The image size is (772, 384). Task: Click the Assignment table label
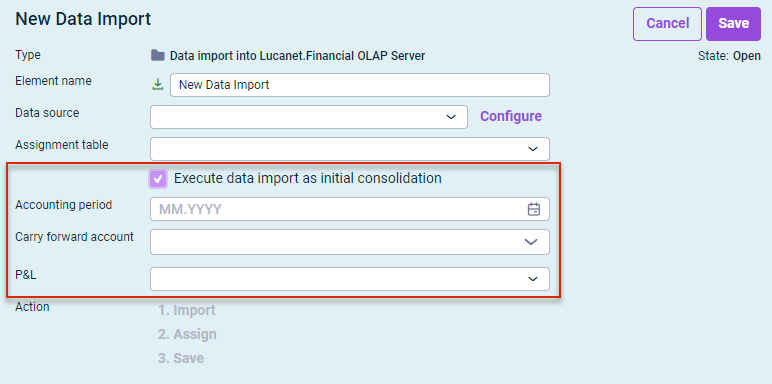[x=62, y=145]
